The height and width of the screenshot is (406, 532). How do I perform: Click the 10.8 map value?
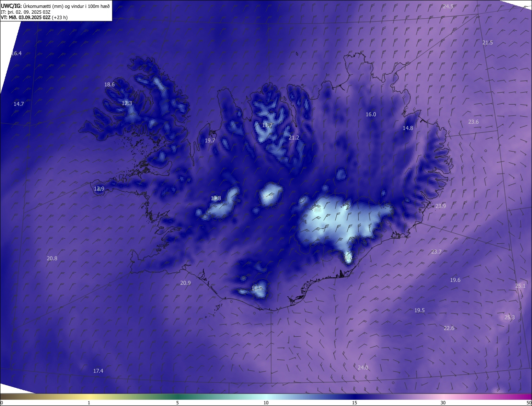pyautogui.click(x=216, y=198)
